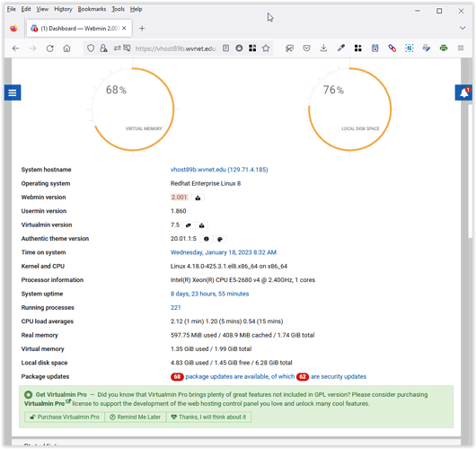
Task: Open the History menu
Action: [x=63, y=9]
